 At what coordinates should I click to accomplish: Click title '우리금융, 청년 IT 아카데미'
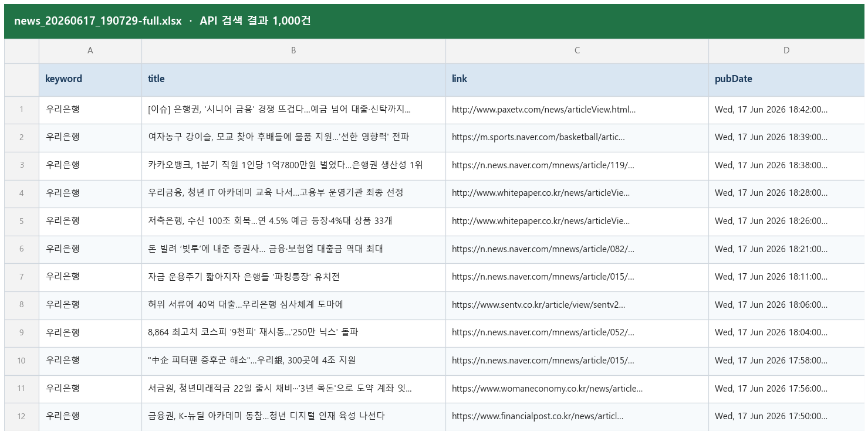click(293, 193)
